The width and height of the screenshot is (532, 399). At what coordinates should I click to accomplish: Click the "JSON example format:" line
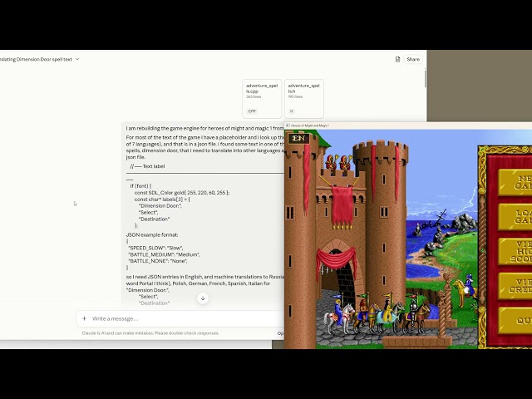(152, 234)
